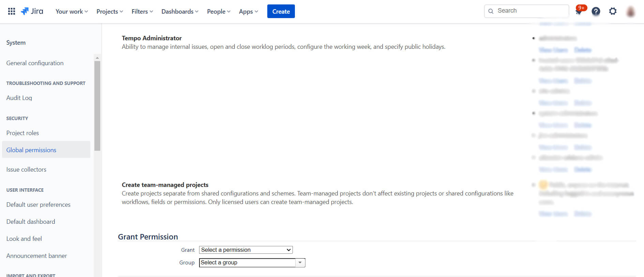Open the Select a group combo arrow
Viewport: 644px width, 277px height.
[300, 263]
